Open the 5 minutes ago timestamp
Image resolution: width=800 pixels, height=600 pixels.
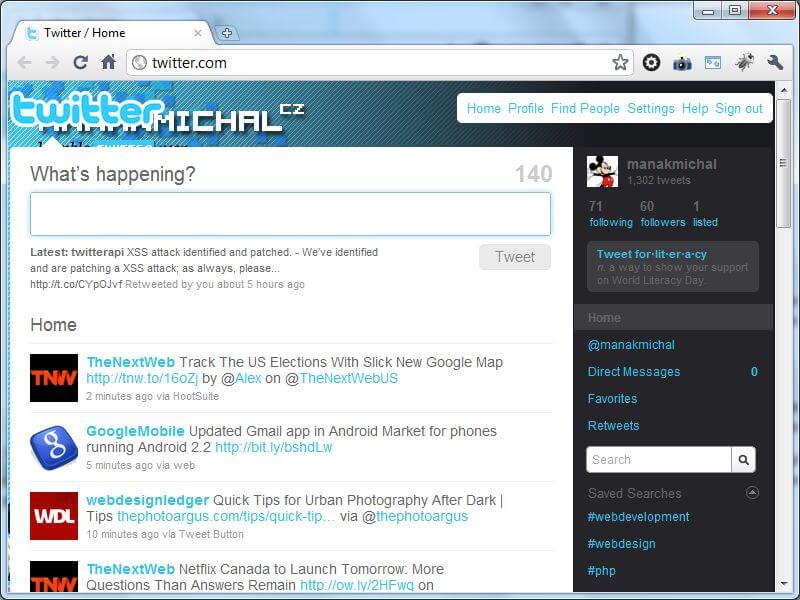point(119,465)
